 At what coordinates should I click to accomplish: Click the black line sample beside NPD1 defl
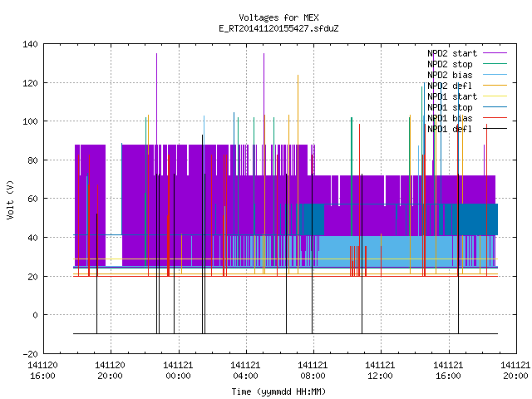495,129
